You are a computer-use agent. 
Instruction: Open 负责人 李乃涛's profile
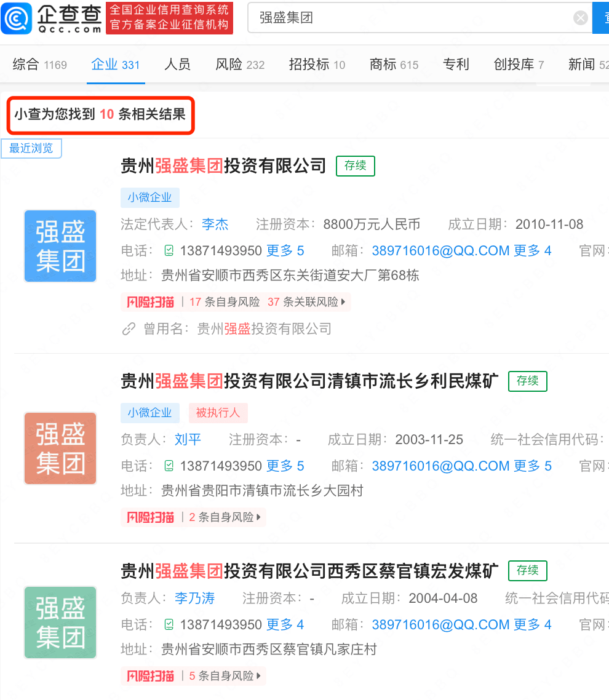194,598
